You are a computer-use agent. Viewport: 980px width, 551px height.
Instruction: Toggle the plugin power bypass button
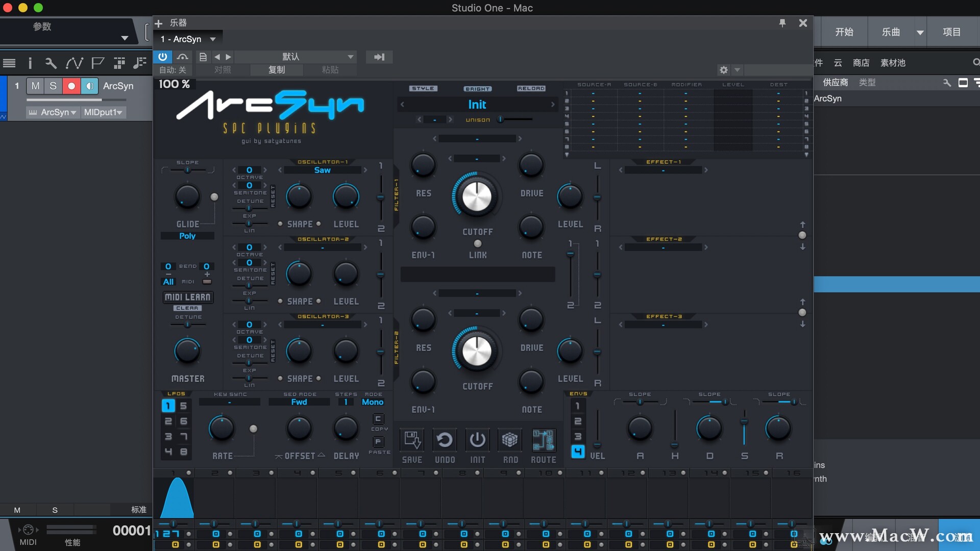click(162, 57)
